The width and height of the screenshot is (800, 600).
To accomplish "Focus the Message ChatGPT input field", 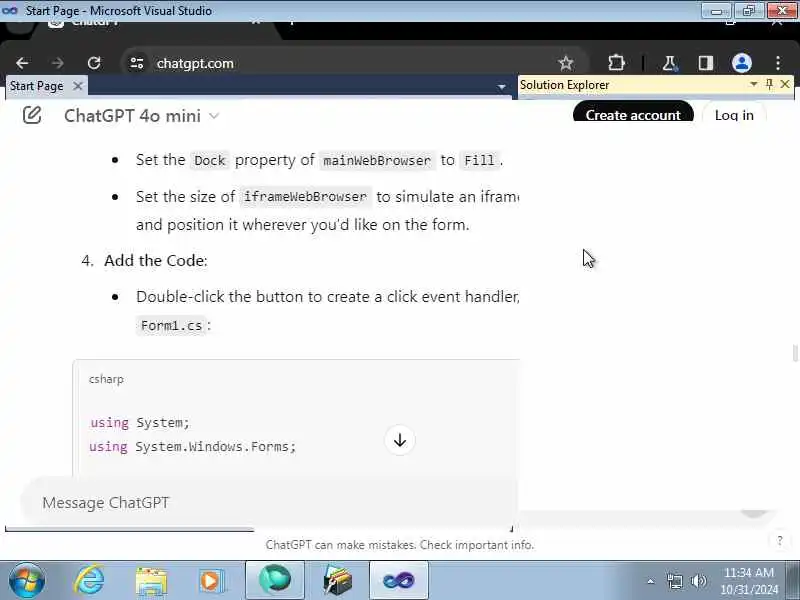I will tap(270, 503).
